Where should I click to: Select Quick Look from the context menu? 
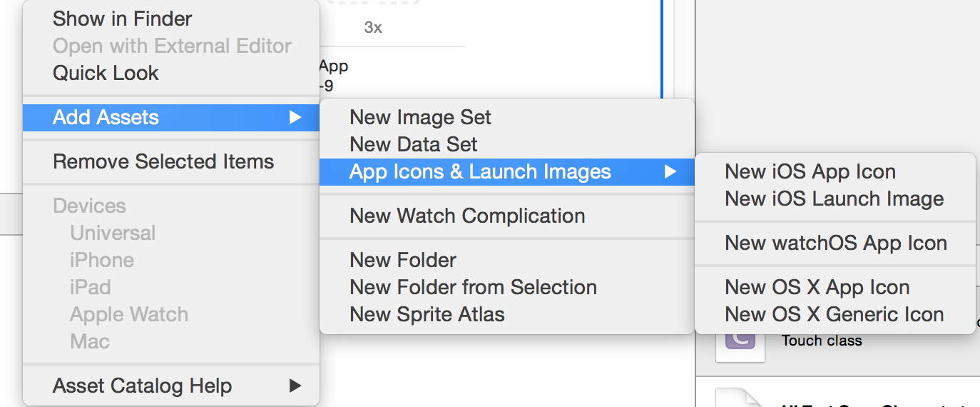[106, 73]
